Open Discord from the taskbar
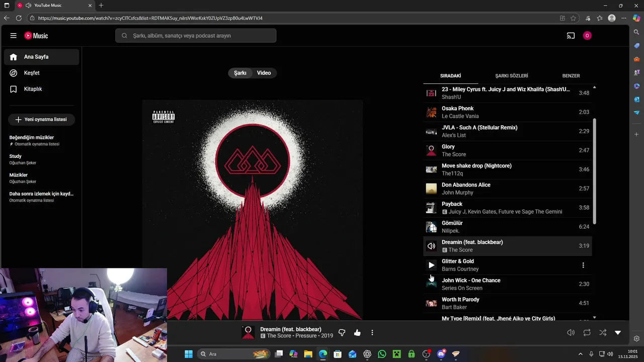 (441, 354)
